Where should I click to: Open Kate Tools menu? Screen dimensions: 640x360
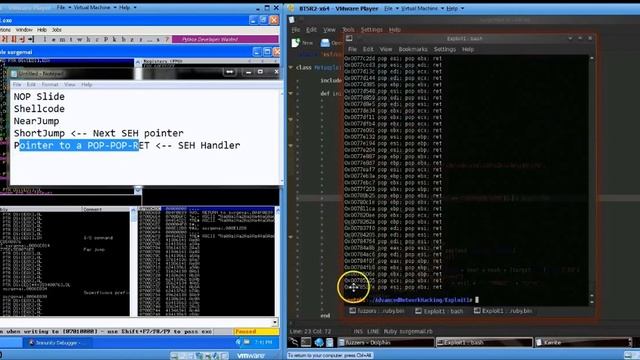(x=348, y=29)
